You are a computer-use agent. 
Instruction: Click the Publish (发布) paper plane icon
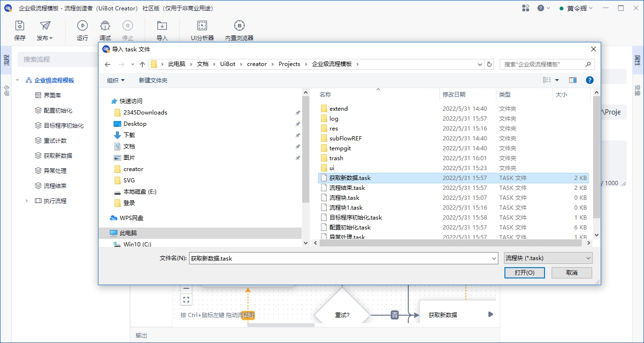(45, 25)
